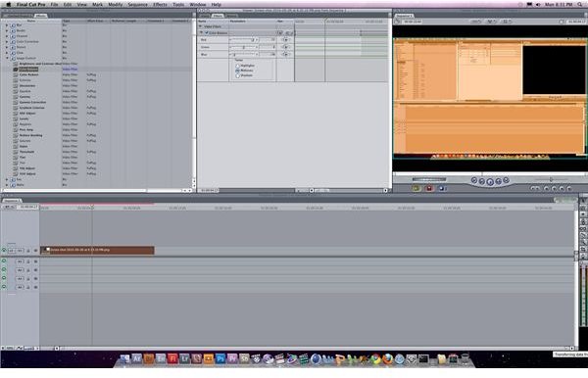The height and width of the screenshot is (378, 588).
Task: Adjust the Green slider in Color Balance
Action: [x=243, y=47]
